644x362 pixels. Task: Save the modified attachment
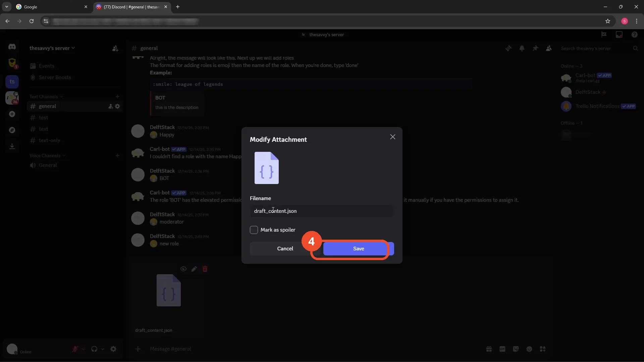(x=359, y=249)
